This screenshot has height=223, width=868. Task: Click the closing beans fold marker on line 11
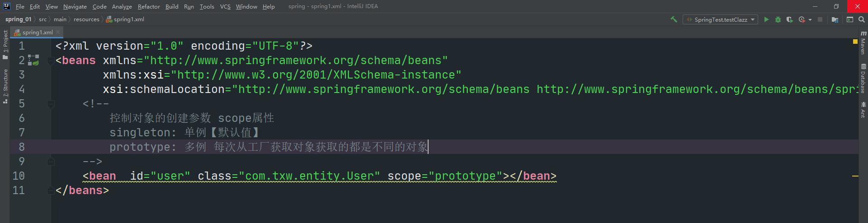(51, 190)
